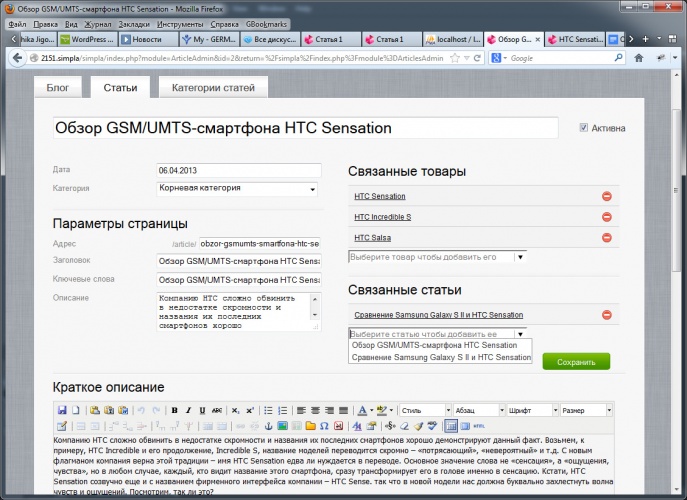Toggle bold formatting in editor
Screen dimensions: 687x500
[174, 411]
